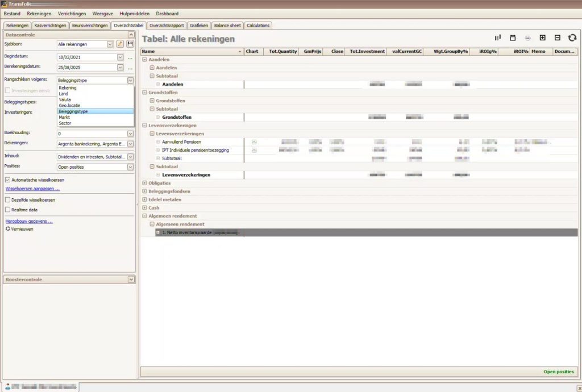Click the bar-chart icon in the table toolbar
582x392 pixels.
coord(497,37)
